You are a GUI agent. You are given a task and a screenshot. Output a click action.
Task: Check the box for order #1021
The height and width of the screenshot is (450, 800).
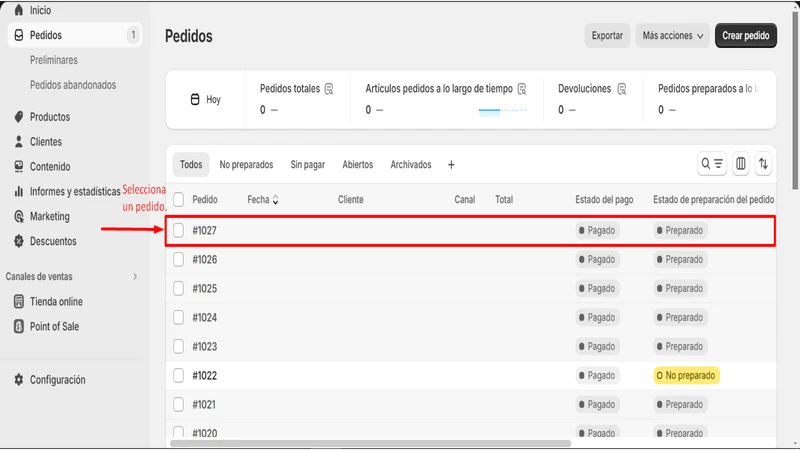[x=178, y=405]
